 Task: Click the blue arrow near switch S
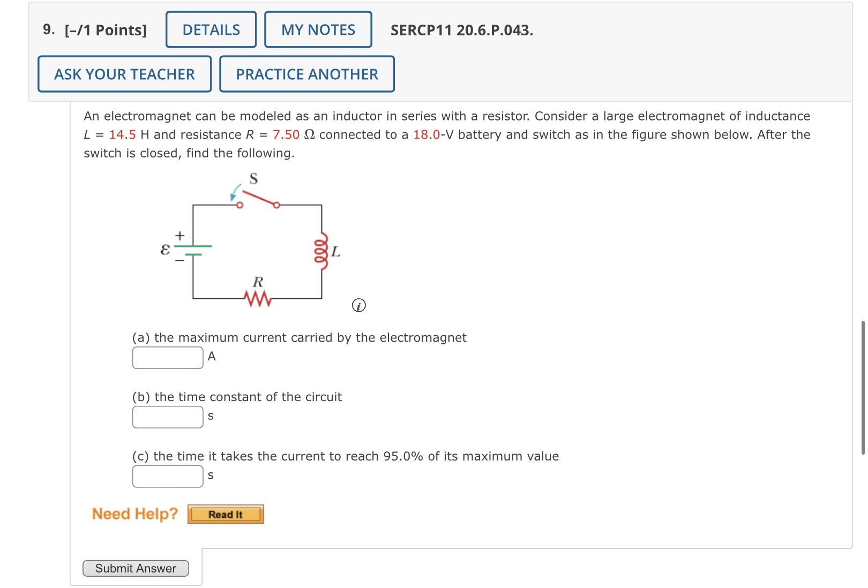coord(234,192)
